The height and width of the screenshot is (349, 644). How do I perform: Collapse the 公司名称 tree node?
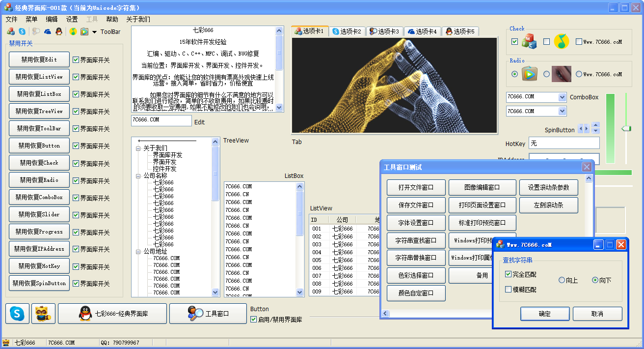tap(138, 175)
